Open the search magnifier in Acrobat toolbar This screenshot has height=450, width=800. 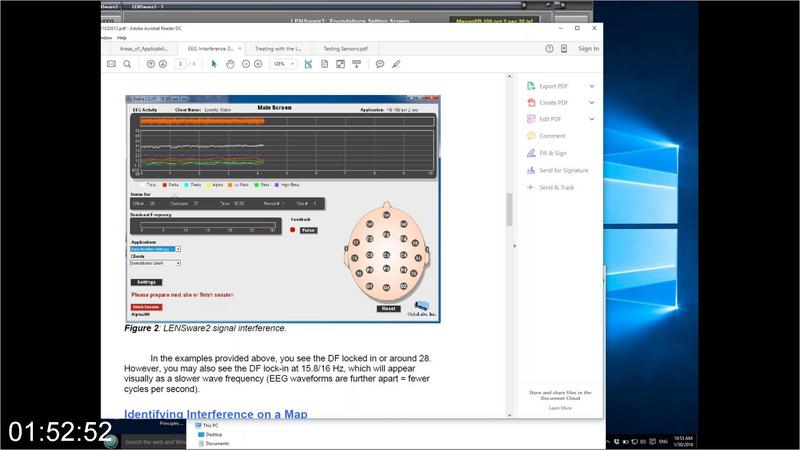[x=127, y=64]
